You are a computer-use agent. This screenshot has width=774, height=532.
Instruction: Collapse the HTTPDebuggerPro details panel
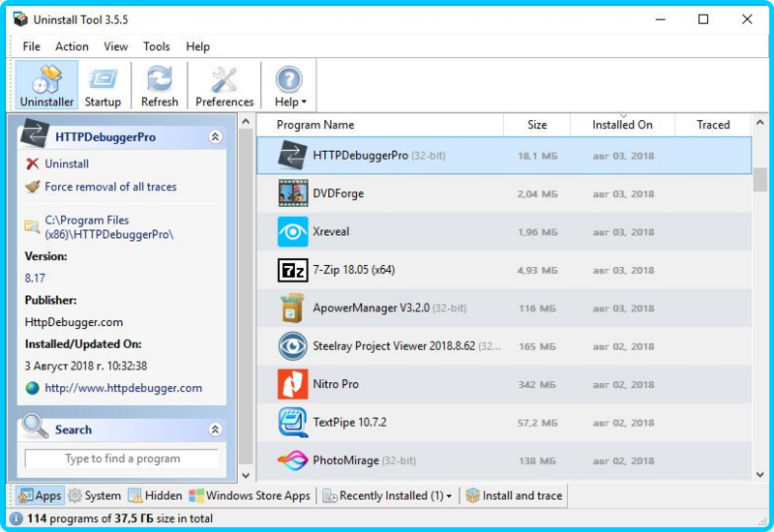click(x=215, y=136)
